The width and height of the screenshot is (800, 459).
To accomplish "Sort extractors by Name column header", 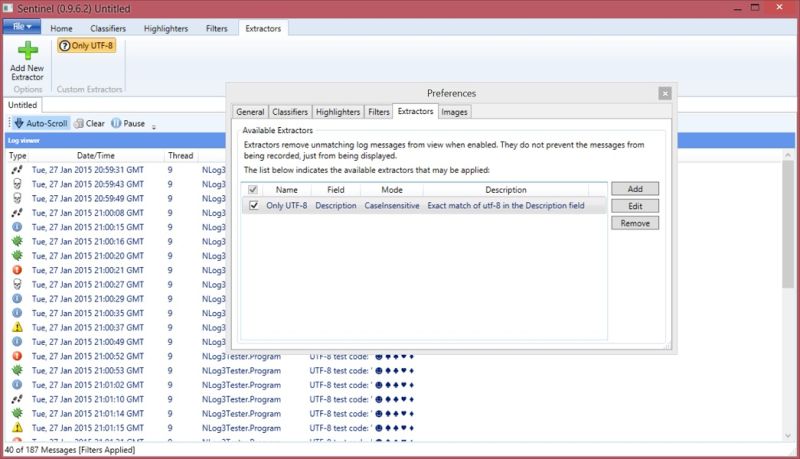I will (287, 190).
